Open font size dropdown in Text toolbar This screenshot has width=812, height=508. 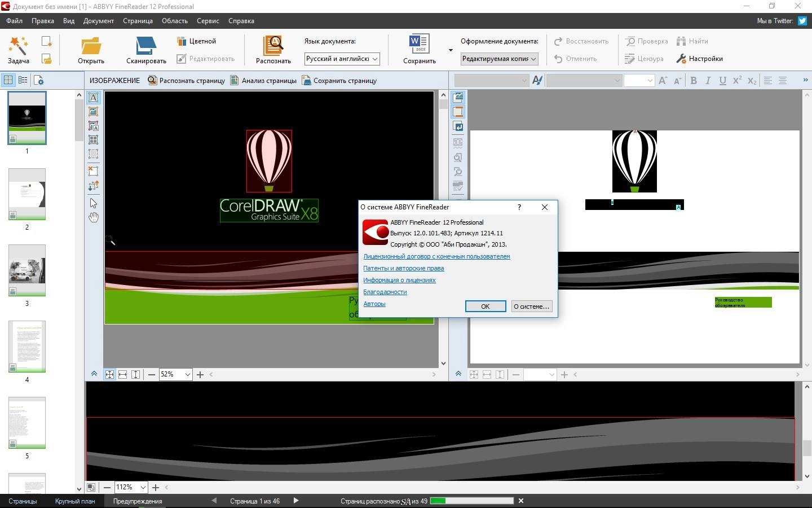click(x=639, y=80)
